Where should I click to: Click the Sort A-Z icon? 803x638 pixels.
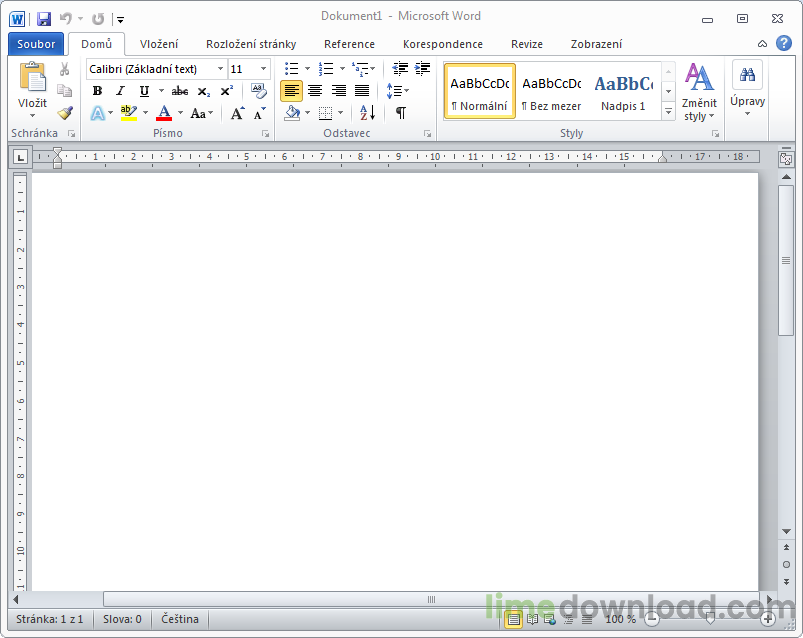pyautogui.click(x=368, y=113)
